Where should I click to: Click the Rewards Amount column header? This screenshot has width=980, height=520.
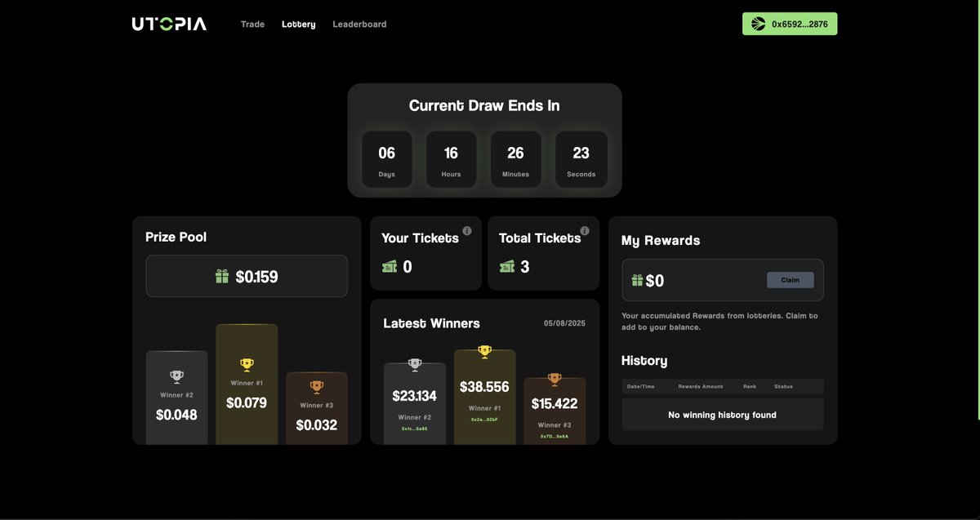701,386
